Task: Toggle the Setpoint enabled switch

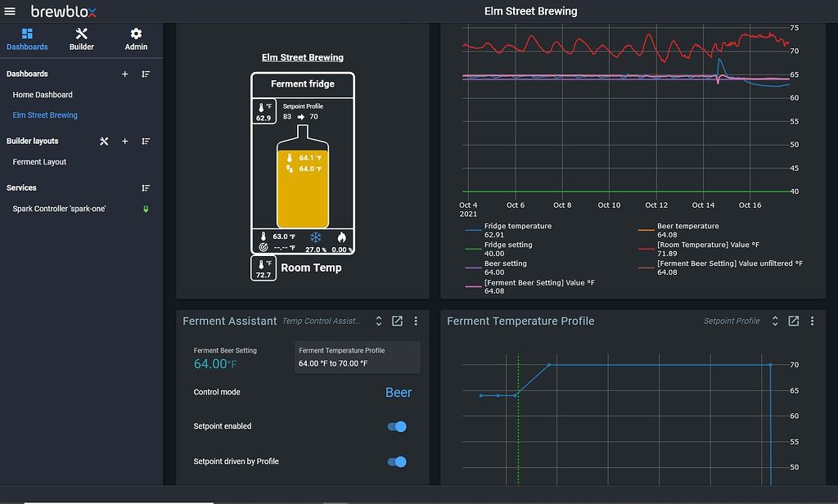Action: [x=397, y=426]
